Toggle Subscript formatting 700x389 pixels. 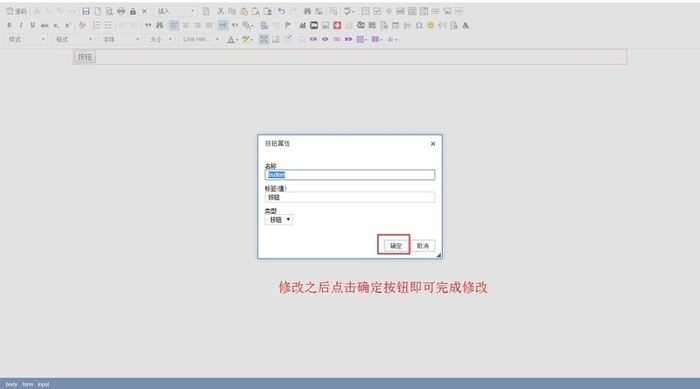tap(56, 25)
